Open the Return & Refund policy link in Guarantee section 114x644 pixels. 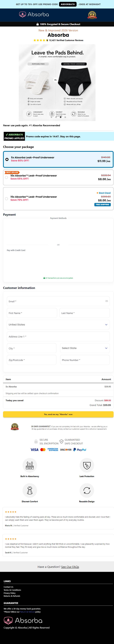[x=27, y=612]
